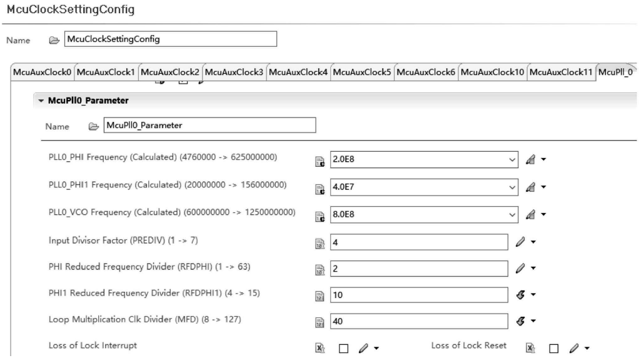Click the RFDPHI divider value field containing 2

[x=419, y=269]
